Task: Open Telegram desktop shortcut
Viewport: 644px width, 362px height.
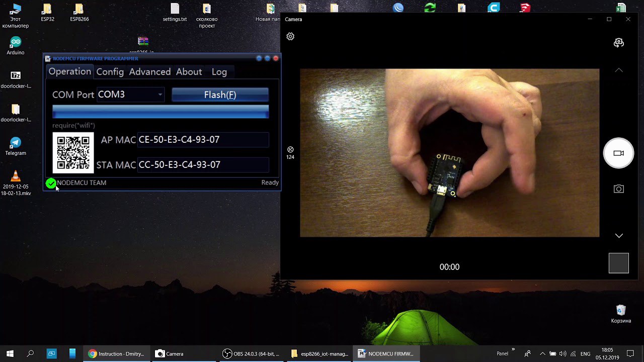Action: pyautogui.click(x=16, y=146)
